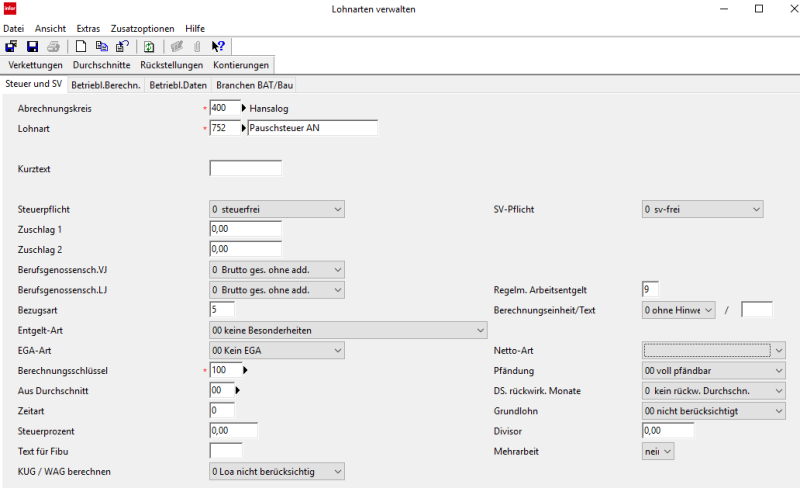Click the context help cursor icon

pyautogui.click(x=218, y=47)
